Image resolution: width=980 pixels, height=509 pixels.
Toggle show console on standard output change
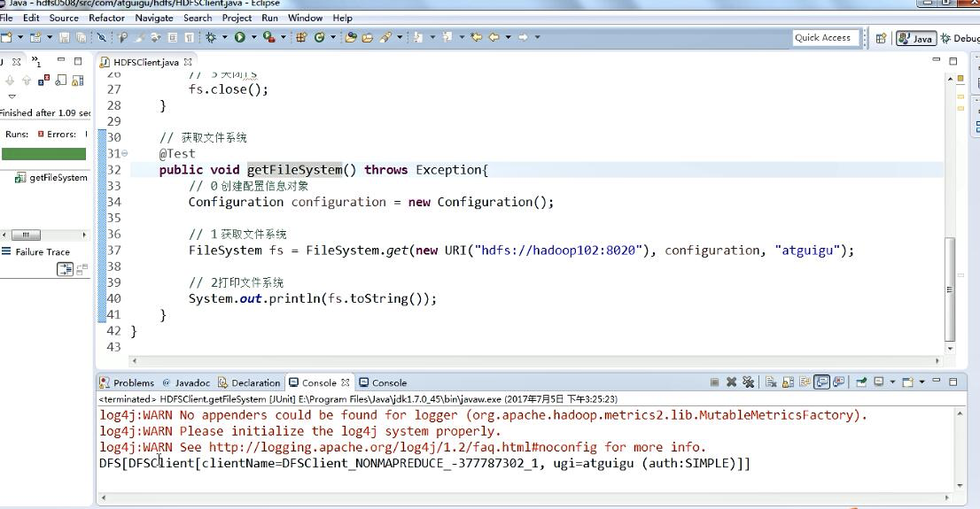tap(822, 382)
